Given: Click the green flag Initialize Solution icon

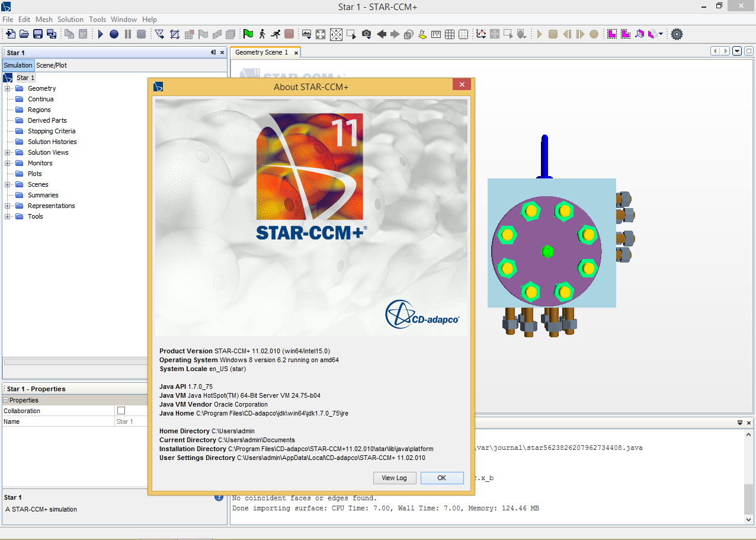Looking at the screenshot, I should point(248,34).
